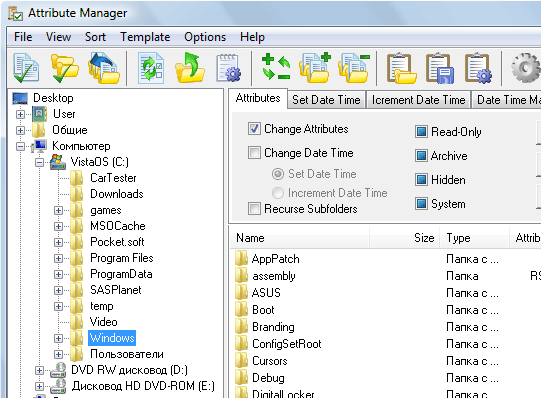Open the View menu

[58, 37]
